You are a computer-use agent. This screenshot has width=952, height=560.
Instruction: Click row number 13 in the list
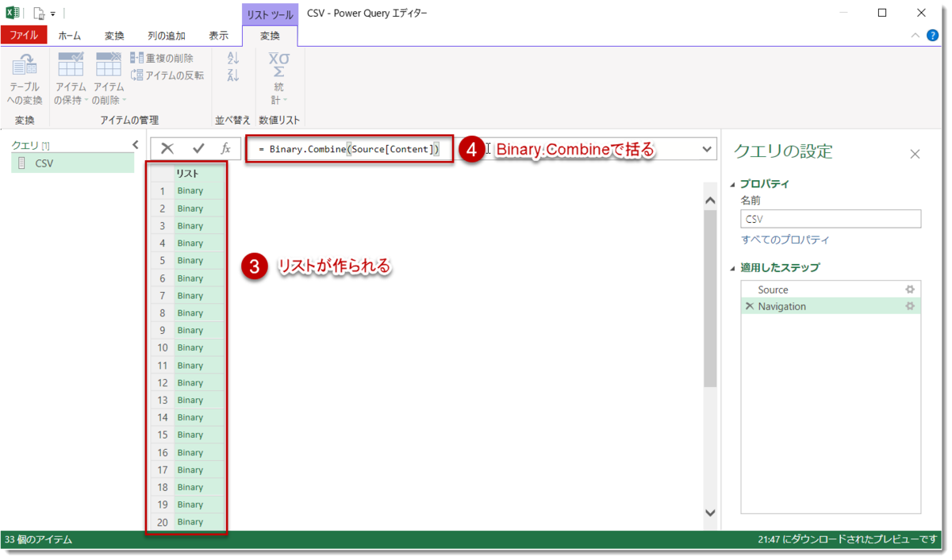[162, 400]
